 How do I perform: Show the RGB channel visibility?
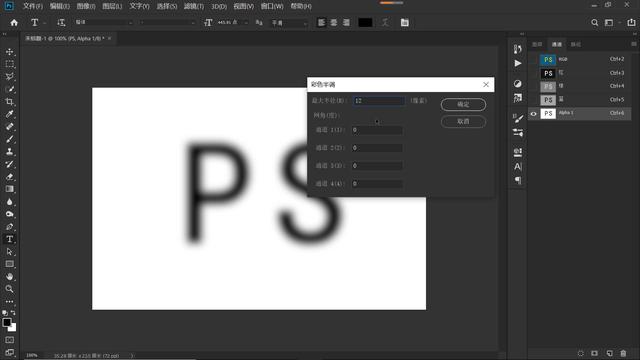click(533, 60)
